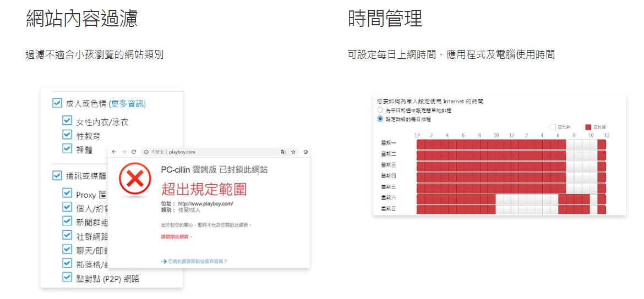The height and width of the screenshot is (299, 644).
Task: Click the browser back arrow in blocked-site window
Action: [114, 152]
